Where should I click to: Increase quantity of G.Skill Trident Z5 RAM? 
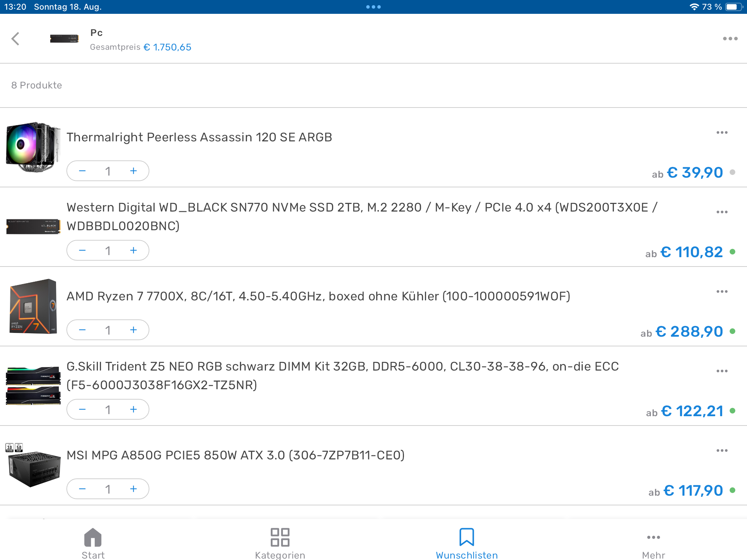click(x=133, y=409)
